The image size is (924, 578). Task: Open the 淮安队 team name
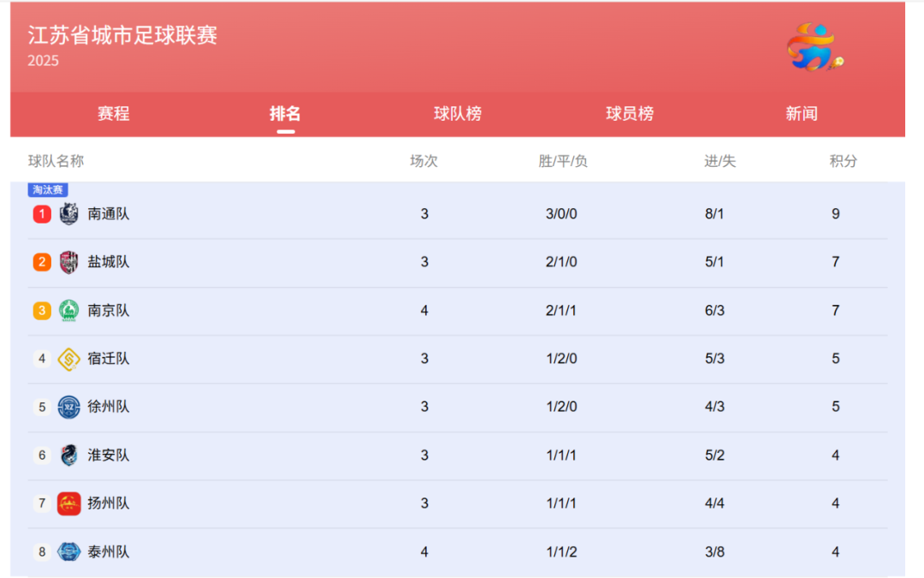109,456
